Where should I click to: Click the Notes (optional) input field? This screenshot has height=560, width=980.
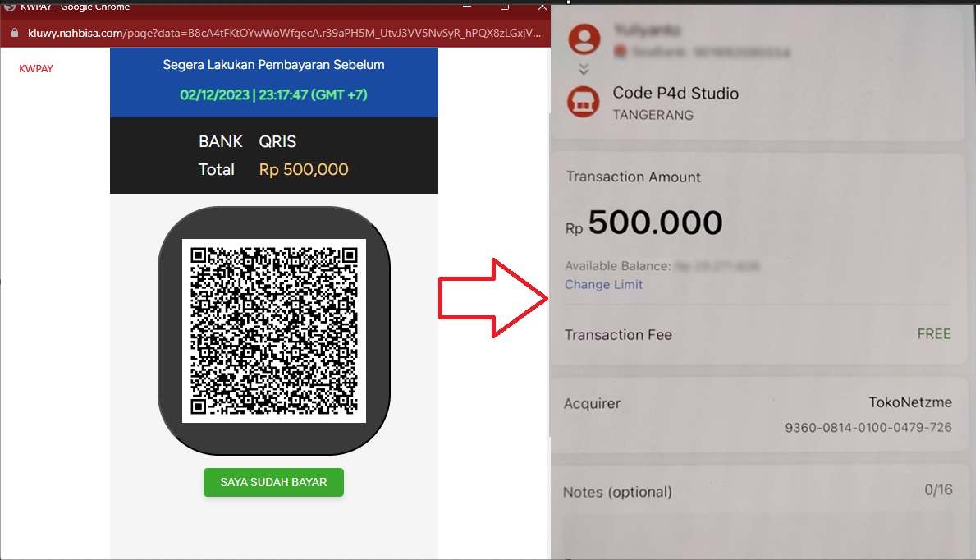(x=758, y=536)
